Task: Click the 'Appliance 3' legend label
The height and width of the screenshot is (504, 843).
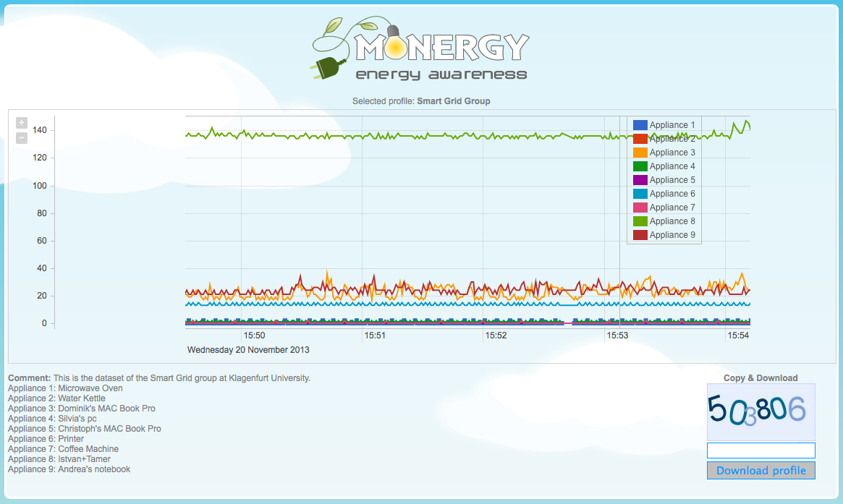Action: [672, 153]
